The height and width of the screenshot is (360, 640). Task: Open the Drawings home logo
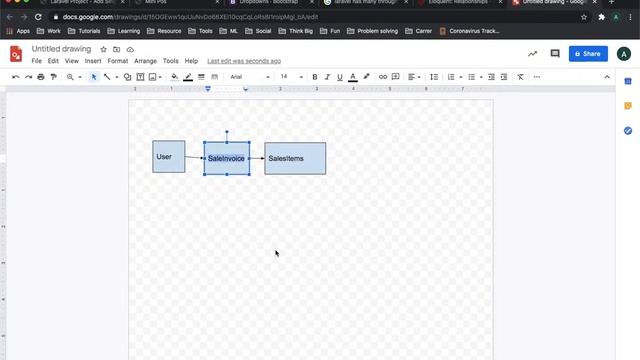(16, 54)
